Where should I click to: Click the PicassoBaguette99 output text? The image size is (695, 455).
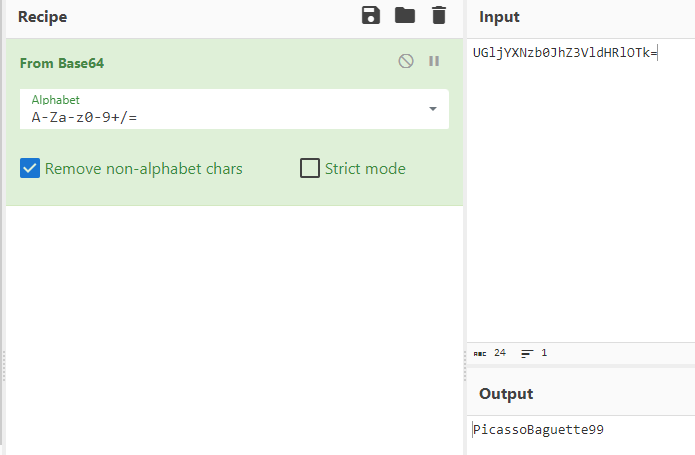click(x=540, y=430)
